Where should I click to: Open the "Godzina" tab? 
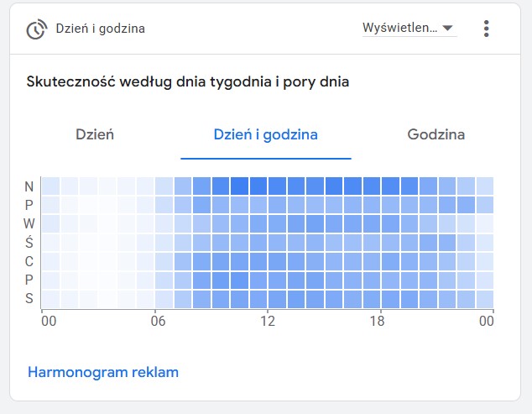tap(436, 134)
